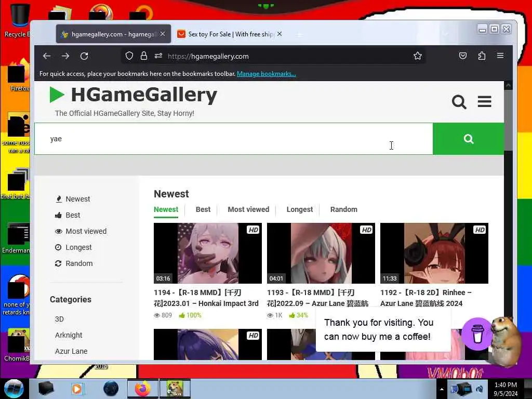This screenshot has width=532, height=399.
Task: Click the search field containing 'yae'
Action: click(233, 139)
